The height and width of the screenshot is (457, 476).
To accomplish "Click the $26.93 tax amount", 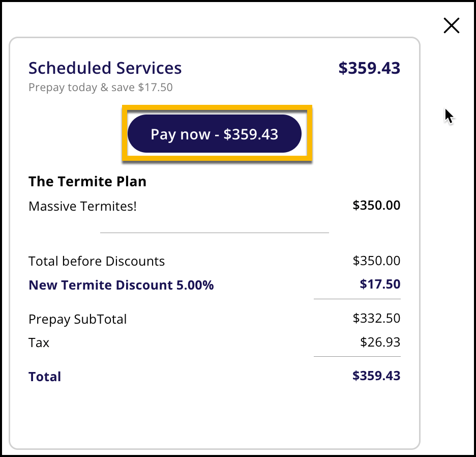I will pyautogui.click(x=380, y=342).
